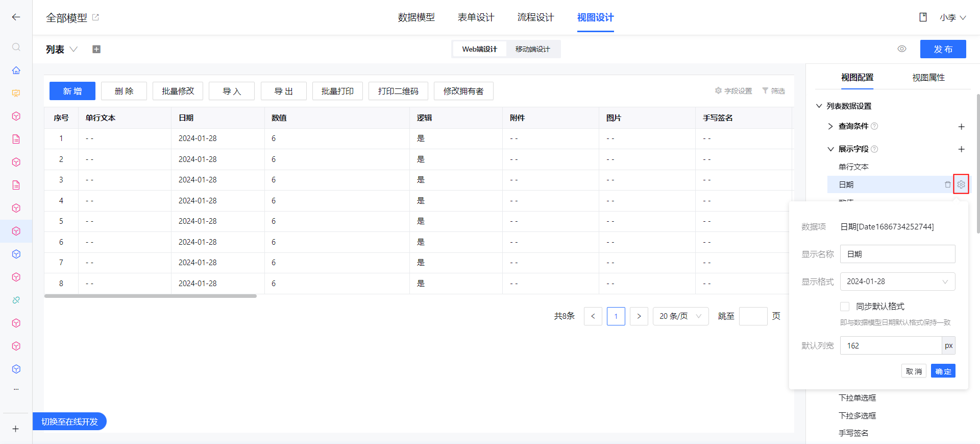Show more sidebar items via ellipsis

click(16, 389)
